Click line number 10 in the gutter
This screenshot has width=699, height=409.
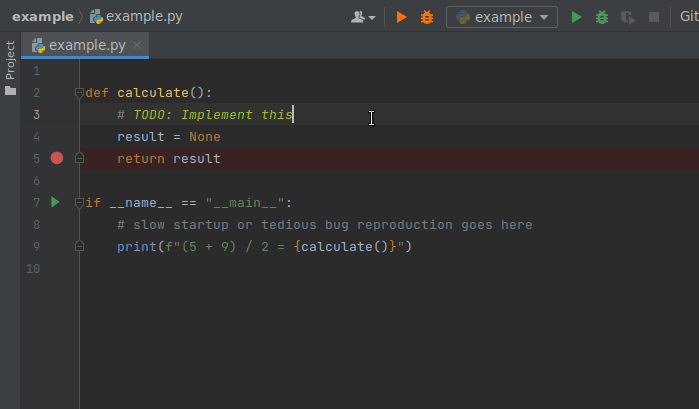[33, 269]
